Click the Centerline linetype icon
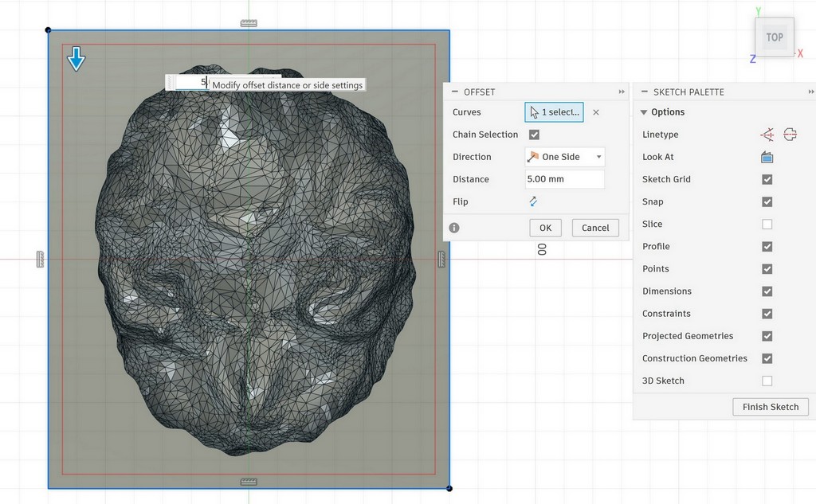Screen dimensions: 816x504 (790, 135)
